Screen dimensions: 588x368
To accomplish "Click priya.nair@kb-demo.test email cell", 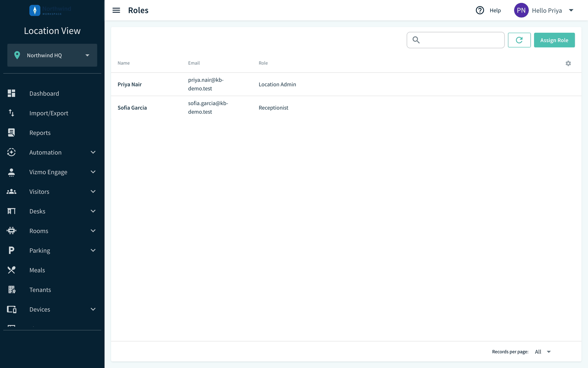I will click(x=206, y=84).
